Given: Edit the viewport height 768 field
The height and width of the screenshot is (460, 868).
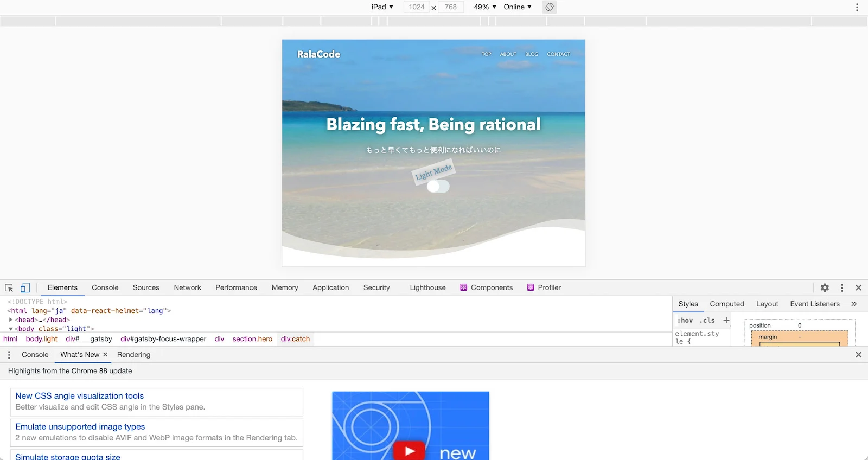Looking at the screenshot, I should pos(451,7).
